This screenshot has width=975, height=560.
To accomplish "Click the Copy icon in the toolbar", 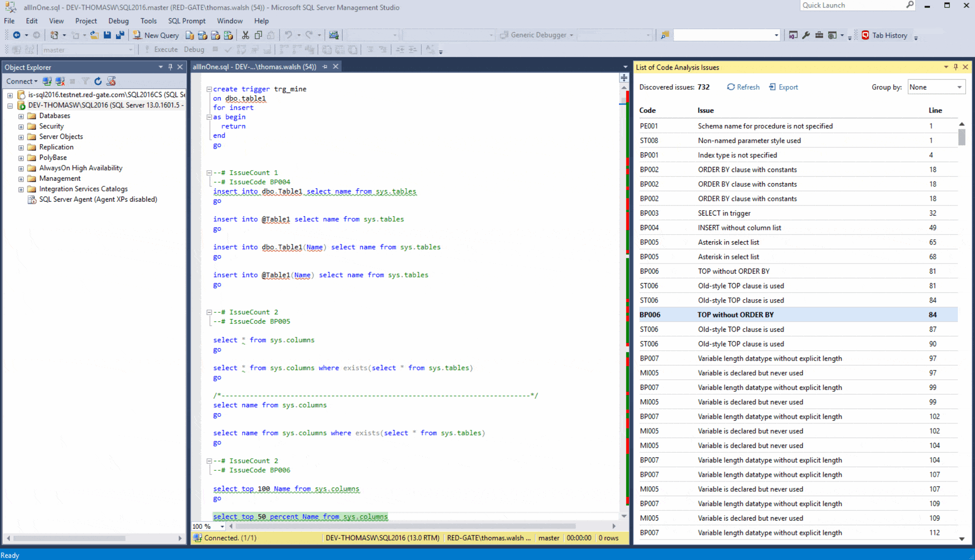I will pos(258,35).
